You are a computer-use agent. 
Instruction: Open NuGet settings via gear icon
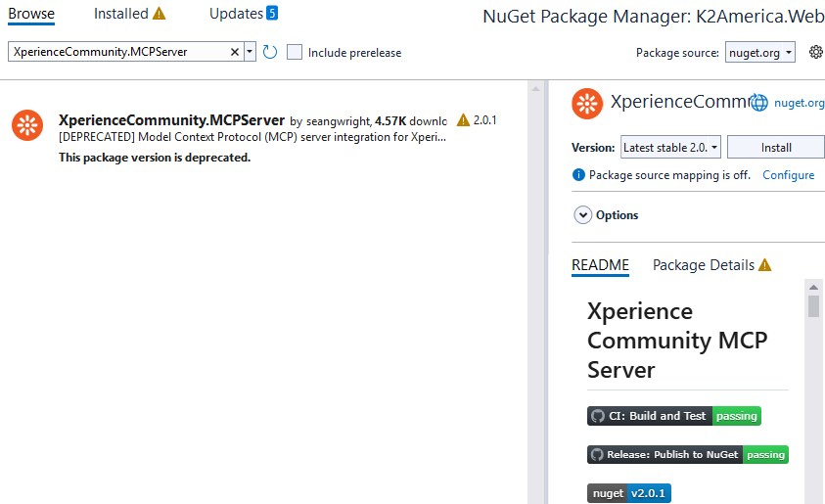tap(816, 52)
